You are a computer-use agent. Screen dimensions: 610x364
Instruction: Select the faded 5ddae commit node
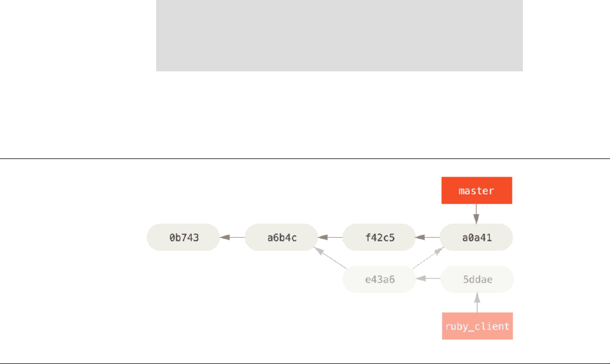click(477, 279)
